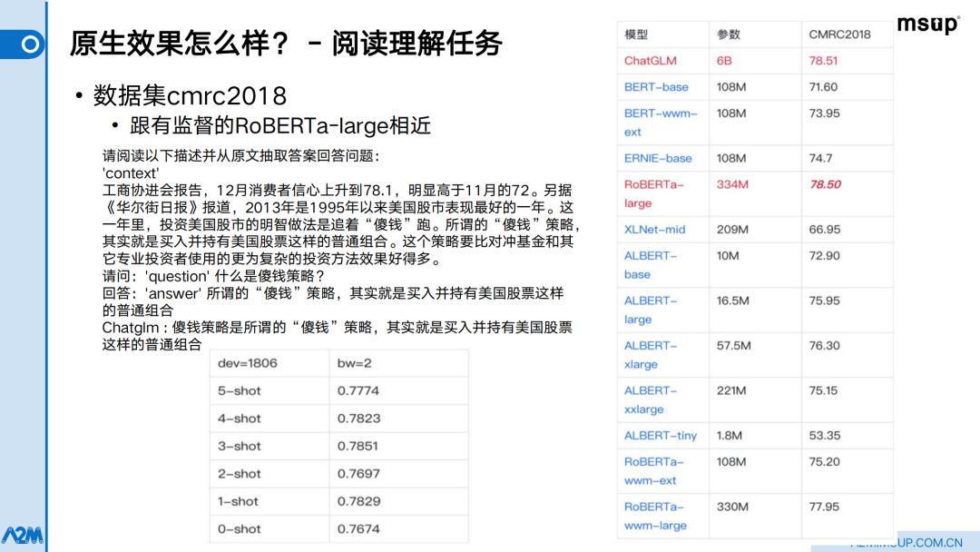Open the ChatGLM model link

click(650, 61)
